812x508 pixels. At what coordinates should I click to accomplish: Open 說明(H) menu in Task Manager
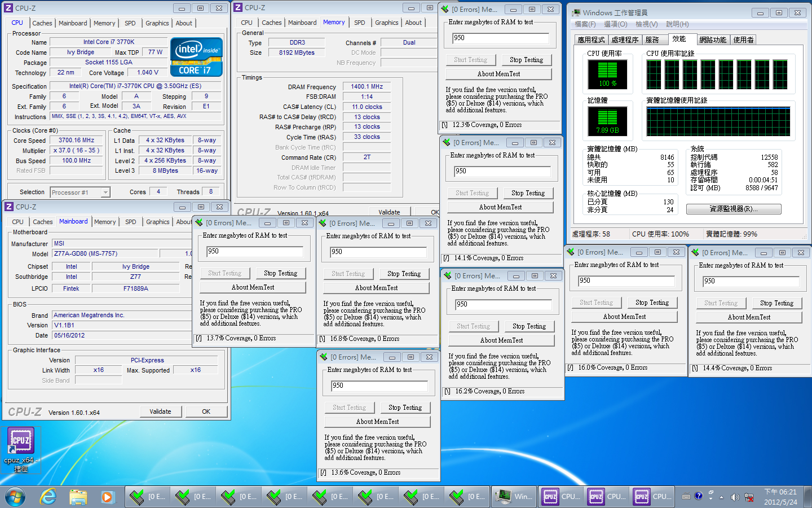(677, 24)
